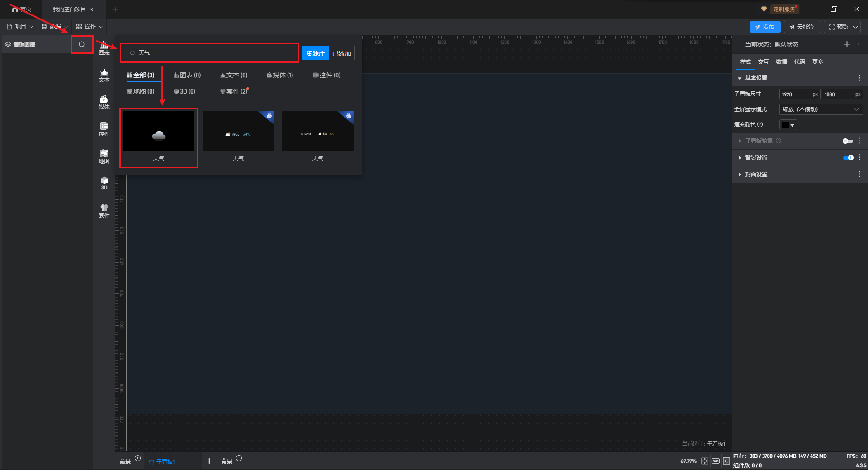
Task: Switch to the 代码 code tab
Action: (799, 62)
